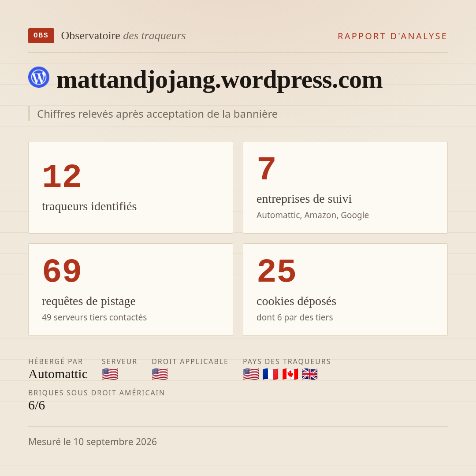Click the banner acceptance note text
This screenshot has width=476, height=476.
pos(157,114)
